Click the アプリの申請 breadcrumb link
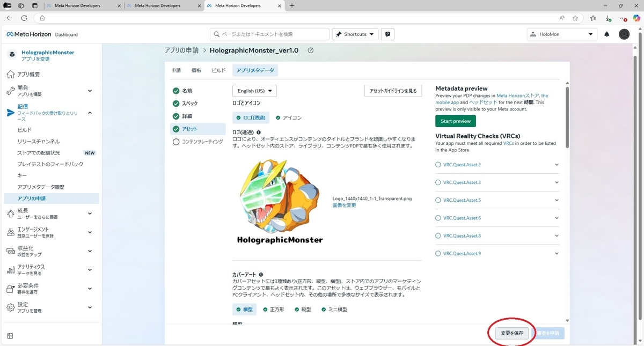 181,50
